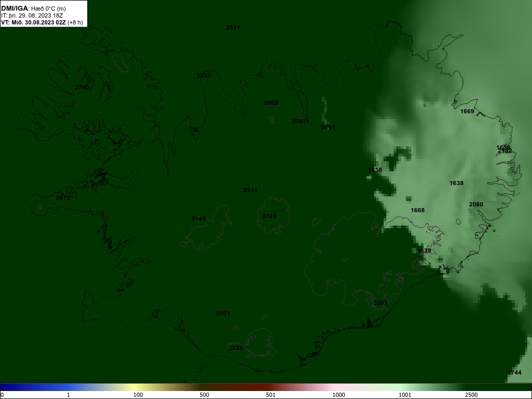Click the 501 label on the color scale

(x=271, y=395)
